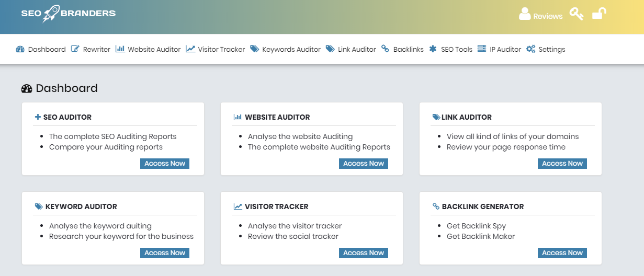Click the BACKLINK GENERATOR card title
This screenshot has width=644, height=276.
pyautogui.click(x=483, y=206)
